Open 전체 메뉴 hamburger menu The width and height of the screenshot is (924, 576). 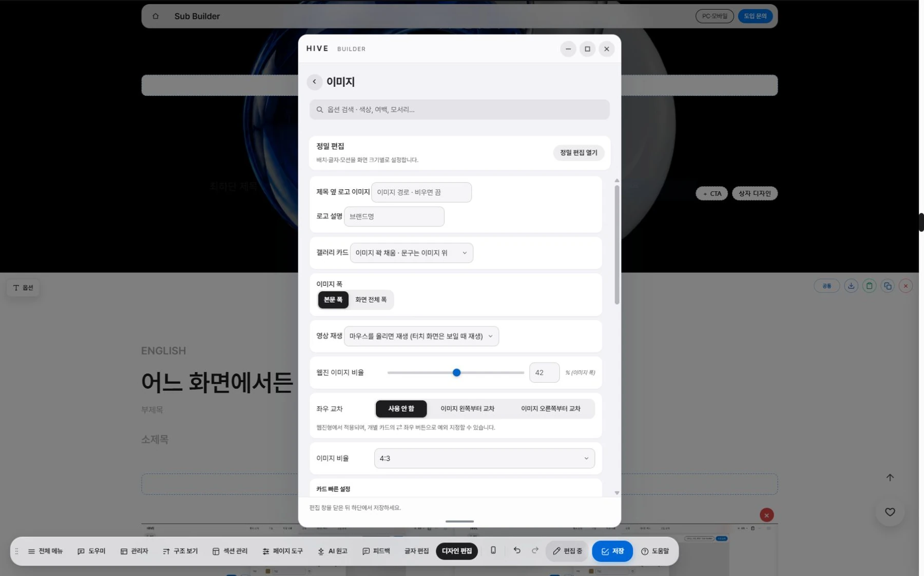[45, 551]
